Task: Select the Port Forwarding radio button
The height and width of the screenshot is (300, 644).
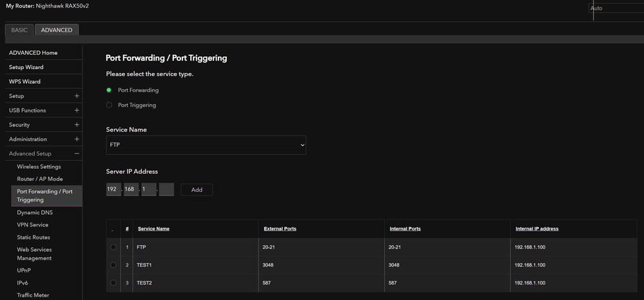Action: (109, 90)
